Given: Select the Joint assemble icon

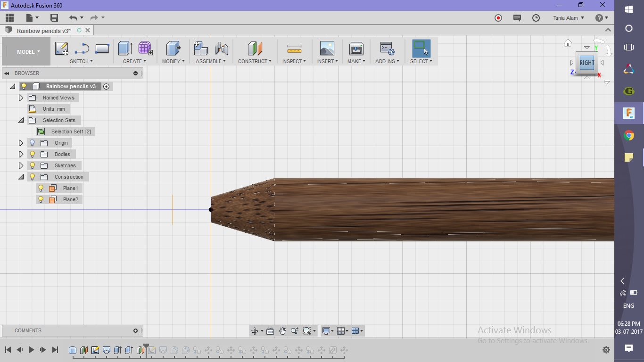Looking at the screenshot, I should coord(221,49).
